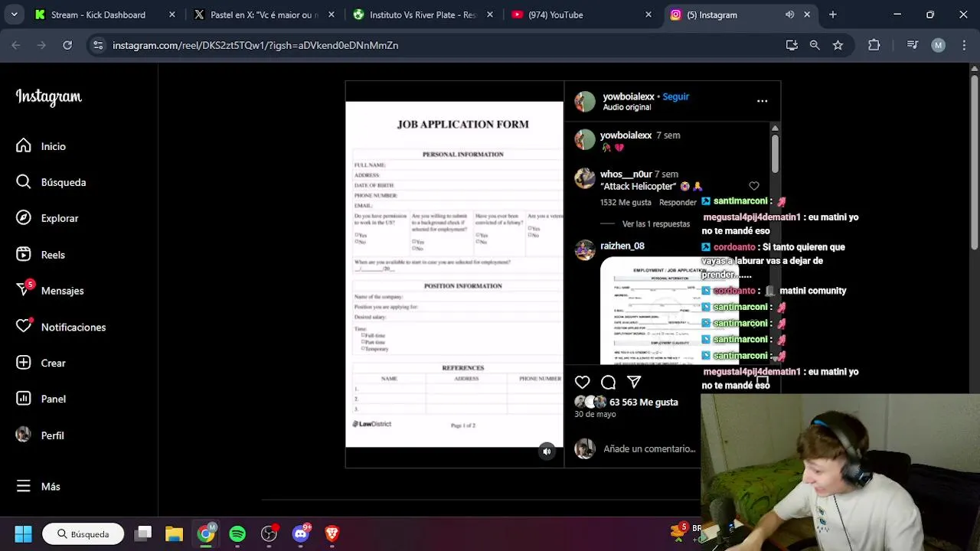The image size is (980, 551).
Task: Open Brave browser from taskbar
Action: tap(332, 533)
